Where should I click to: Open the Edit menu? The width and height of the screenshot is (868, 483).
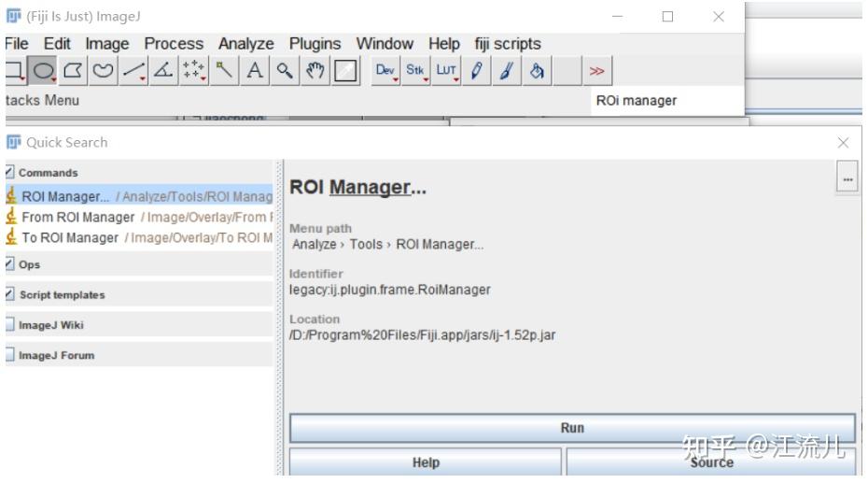point(57,44)
